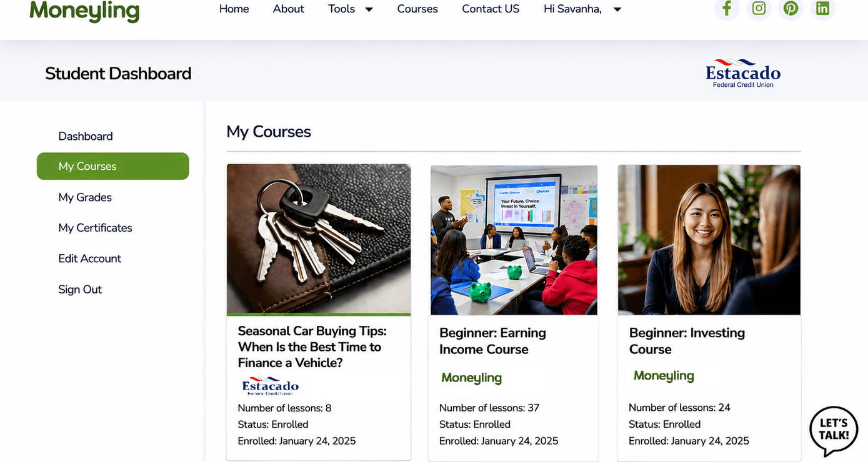Open the Beginner: Earning Income Course title
Viewport: 868px width, 462px height.
pos(492,341)
